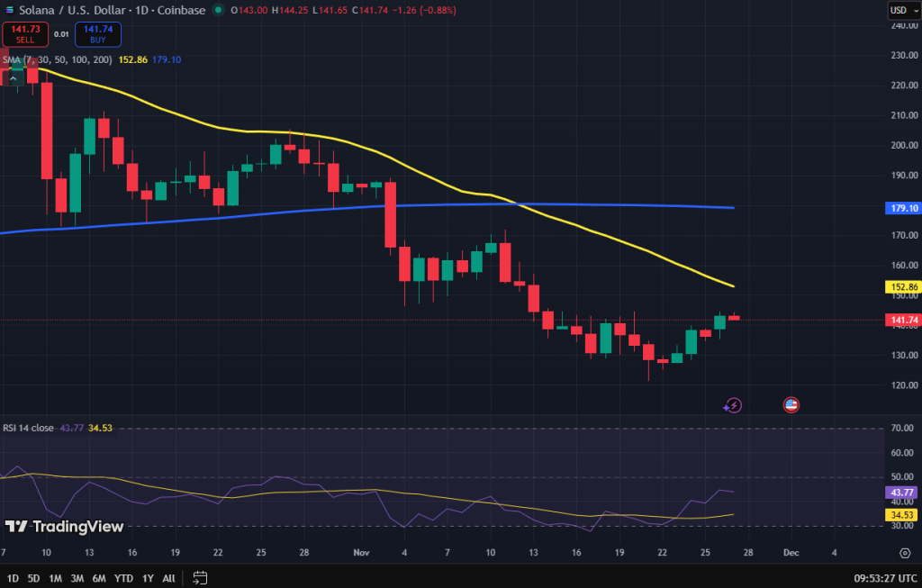Select the 5D time range
This screenshot has height=588, width=922.
pyautogui.click(x=34, y=578)
